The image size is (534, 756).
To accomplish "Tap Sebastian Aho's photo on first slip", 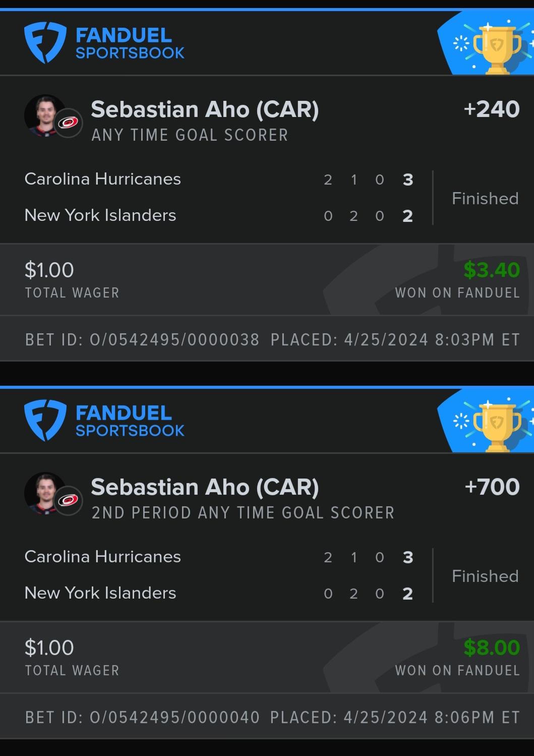I will tap(45, 115).
